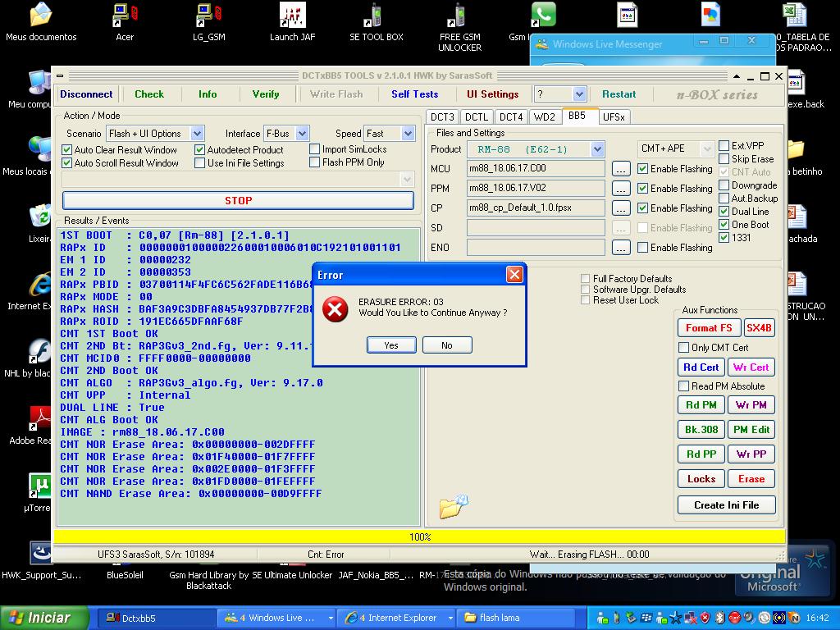Click the MCU file name field
The image size is (840, 630).
(x=536, y=168)
